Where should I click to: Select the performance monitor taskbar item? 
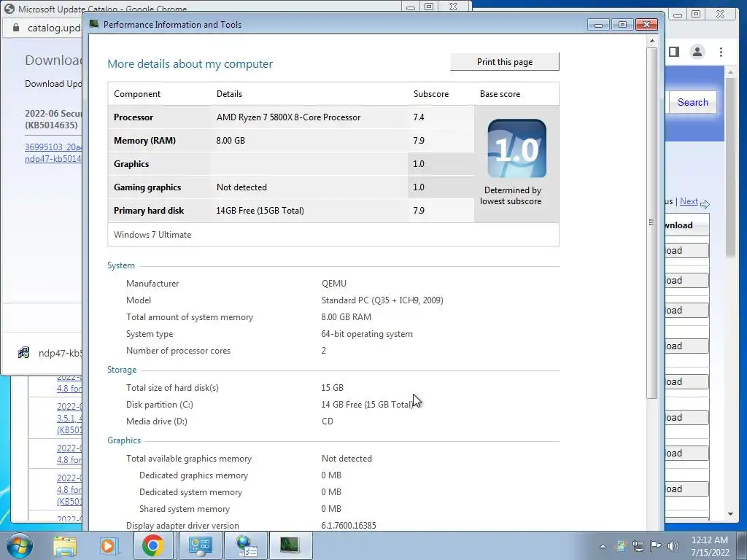point(290,545)
